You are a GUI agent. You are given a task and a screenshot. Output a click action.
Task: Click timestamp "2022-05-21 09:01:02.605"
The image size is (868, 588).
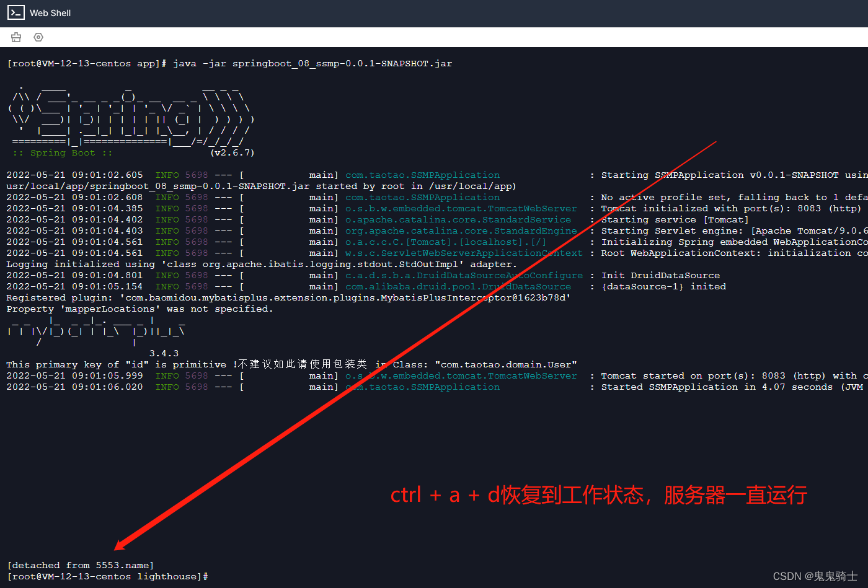(x=74, y=175)
